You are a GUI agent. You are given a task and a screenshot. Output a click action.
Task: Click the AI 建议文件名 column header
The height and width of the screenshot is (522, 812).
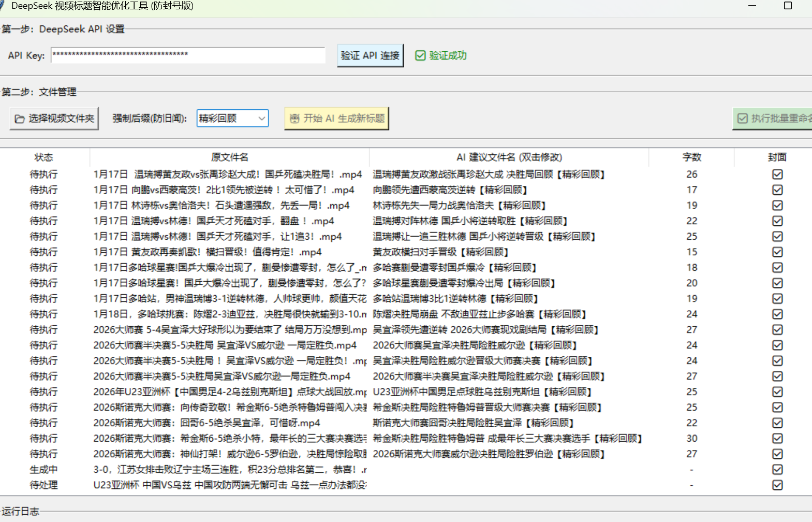(509, 157)
